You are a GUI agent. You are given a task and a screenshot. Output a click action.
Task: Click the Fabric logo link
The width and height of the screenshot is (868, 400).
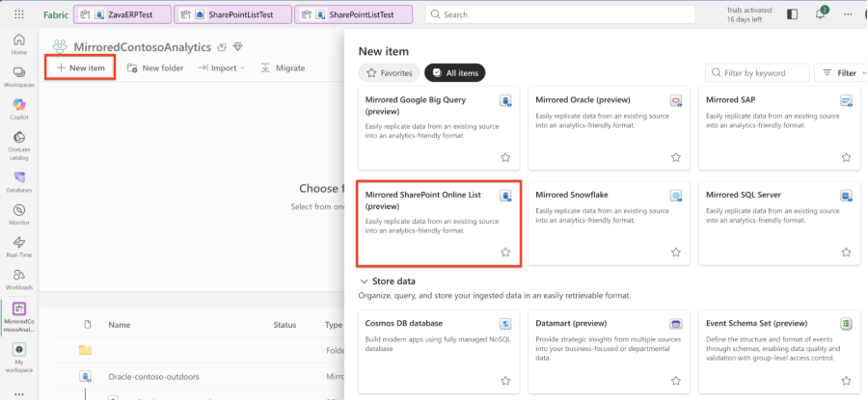click(56, 14)
